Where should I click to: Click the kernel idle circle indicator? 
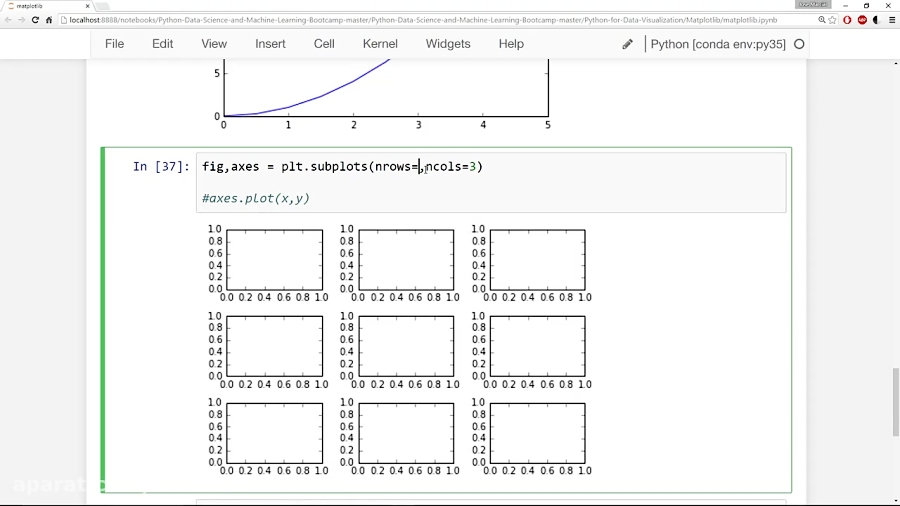click(799, 44)
